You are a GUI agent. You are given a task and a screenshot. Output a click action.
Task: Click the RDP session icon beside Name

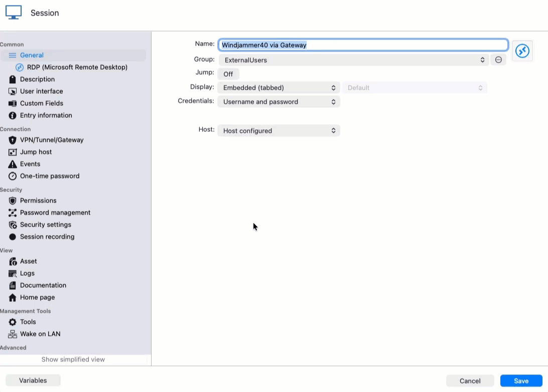point(522,51)
